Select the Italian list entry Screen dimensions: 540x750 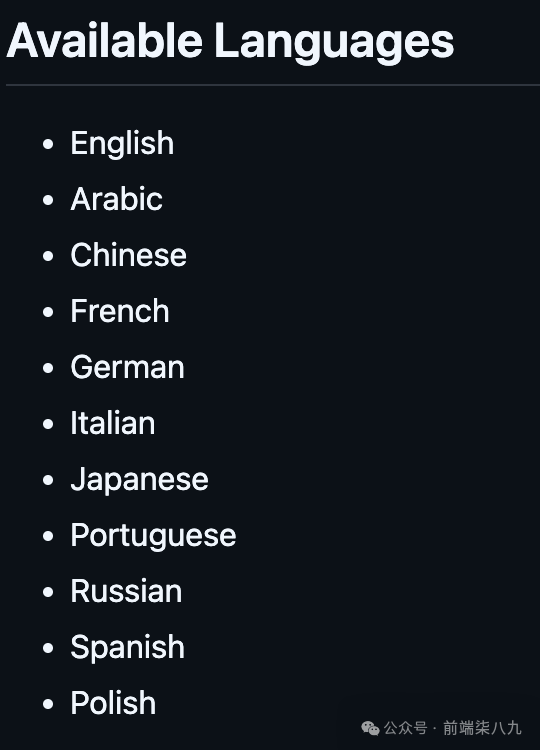(x=112, y=423)
